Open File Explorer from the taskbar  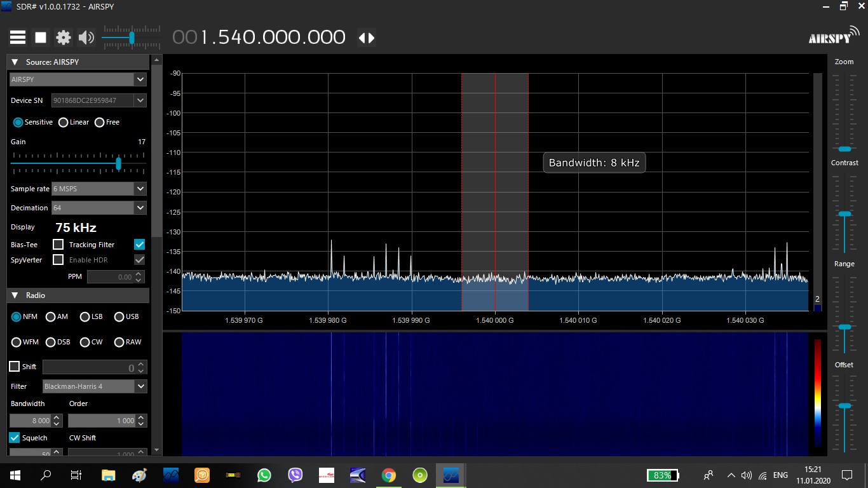[x=109, y=475]
